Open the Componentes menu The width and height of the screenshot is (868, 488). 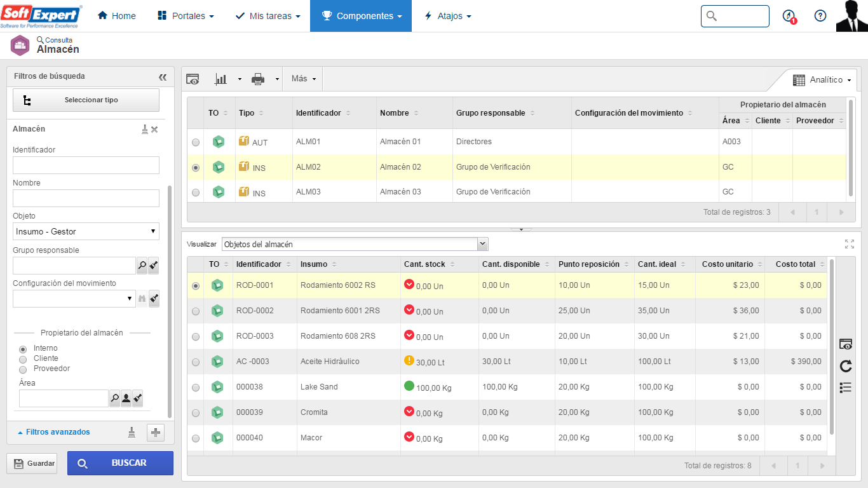tap(361, 16)
